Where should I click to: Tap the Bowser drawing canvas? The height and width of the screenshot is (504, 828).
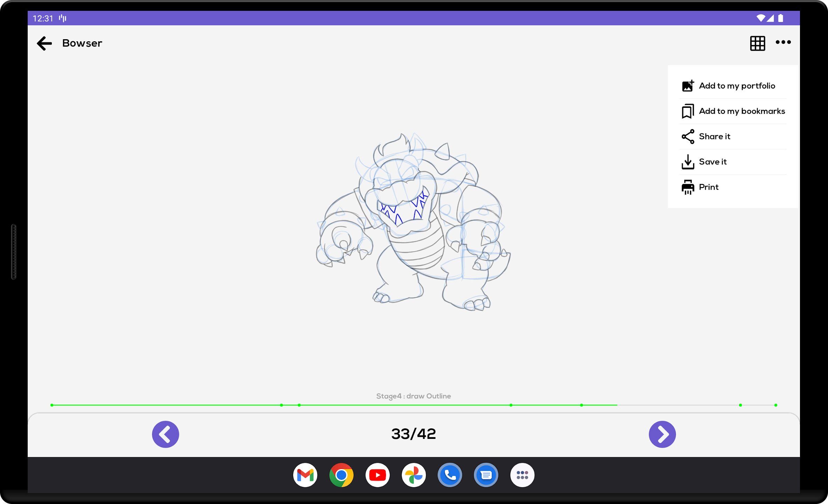click(413, 221)
